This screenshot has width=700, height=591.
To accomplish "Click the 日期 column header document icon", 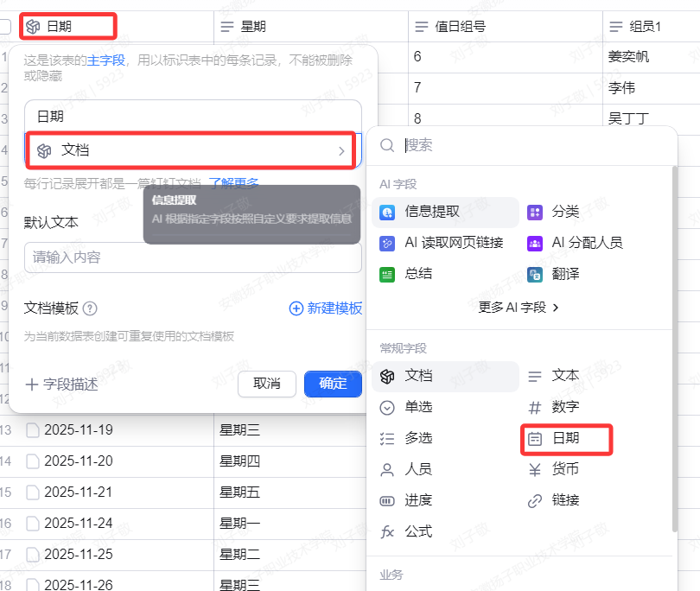I will pos(33,27).
